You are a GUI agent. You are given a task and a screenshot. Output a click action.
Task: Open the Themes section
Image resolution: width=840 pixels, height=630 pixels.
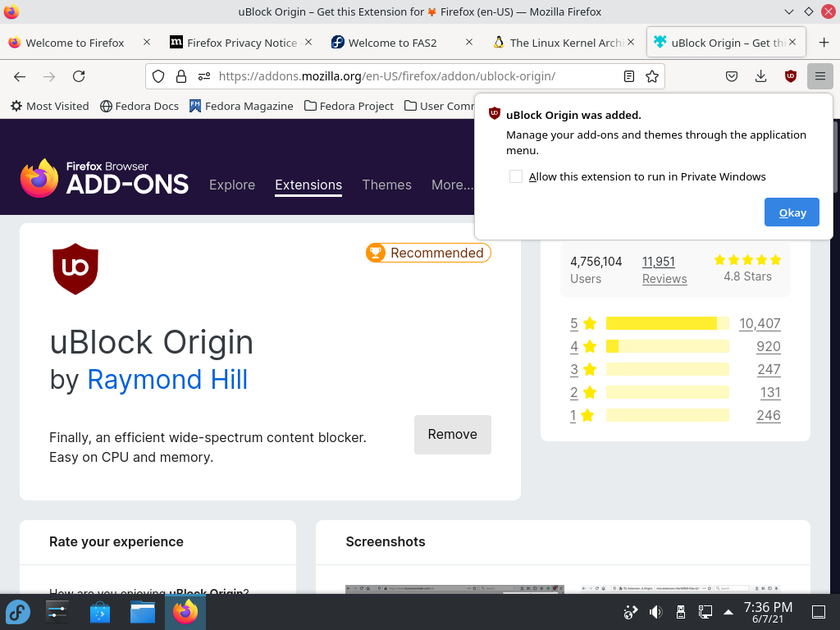pyautogui.click(x=387, y=185)
